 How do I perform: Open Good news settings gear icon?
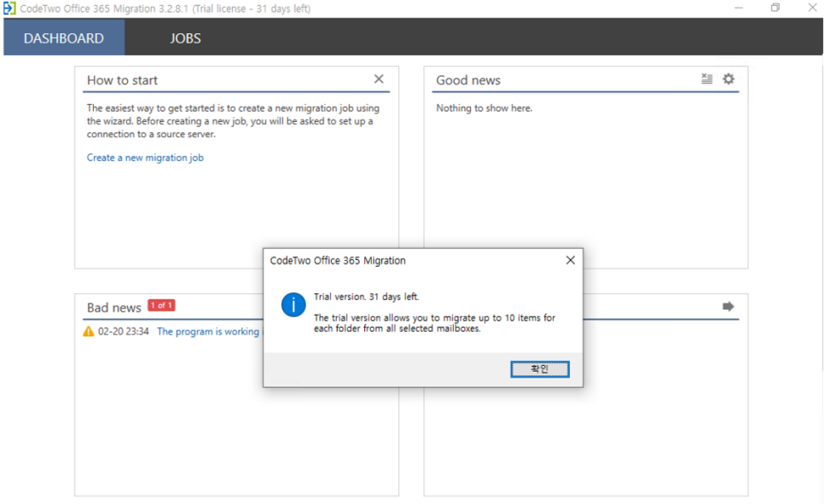coord(728,78)
